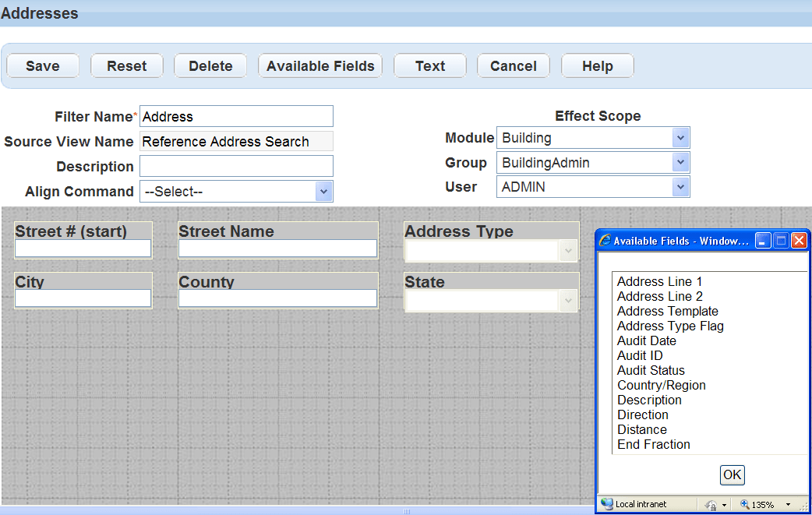Close the Available Fields popup window

point(799,241)
